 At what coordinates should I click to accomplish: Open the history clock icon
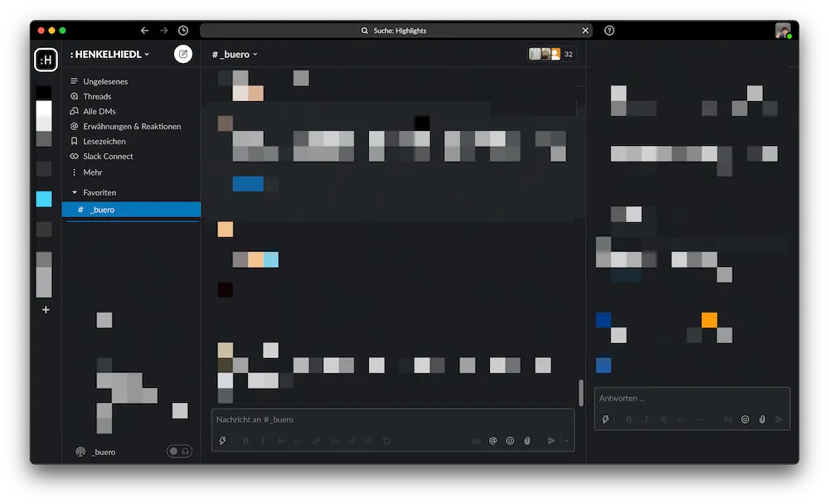183,31
